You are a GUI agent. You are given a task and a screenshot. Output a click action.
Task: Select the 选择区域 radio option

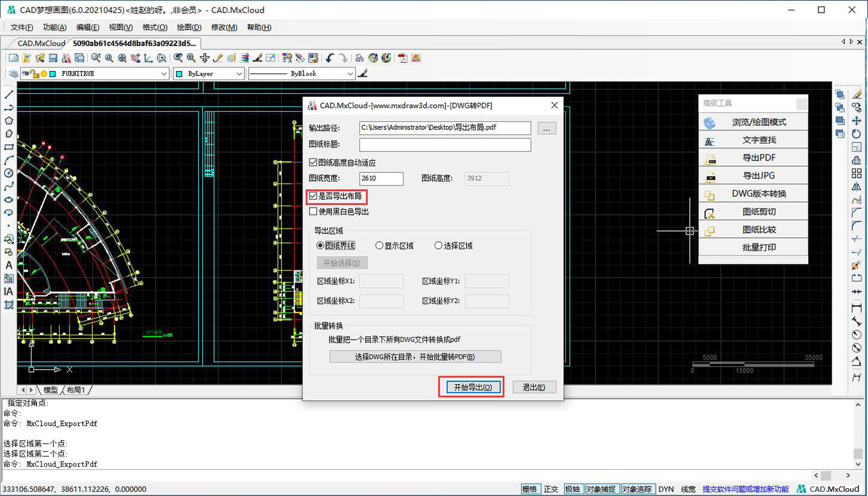pyautogui.click(x=438, y=245)
